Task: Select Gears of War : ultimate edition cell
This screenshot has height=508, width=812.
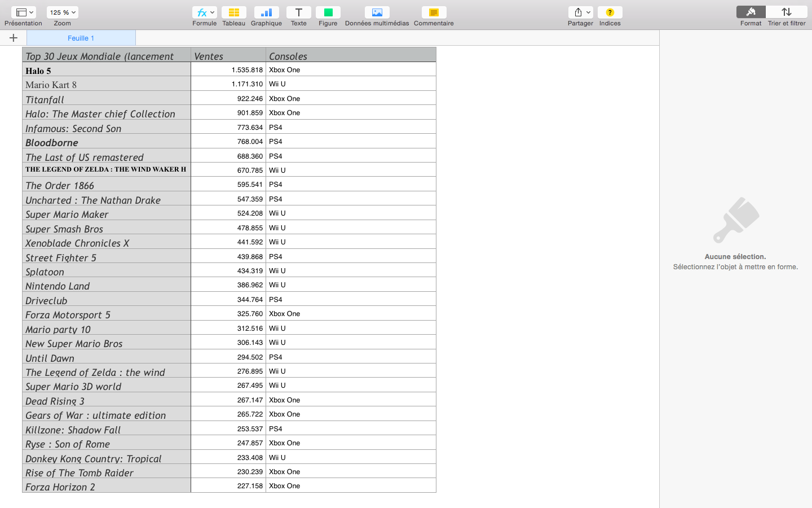Action: pos(107,414)
